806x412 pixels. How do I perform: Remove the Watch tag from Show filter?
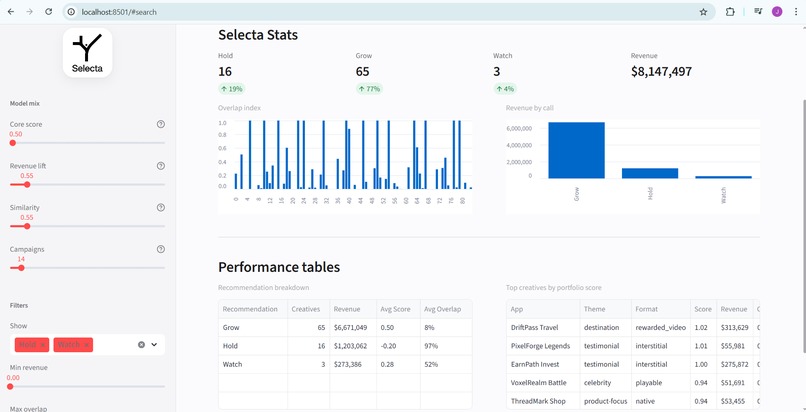(x=86, y=345)
